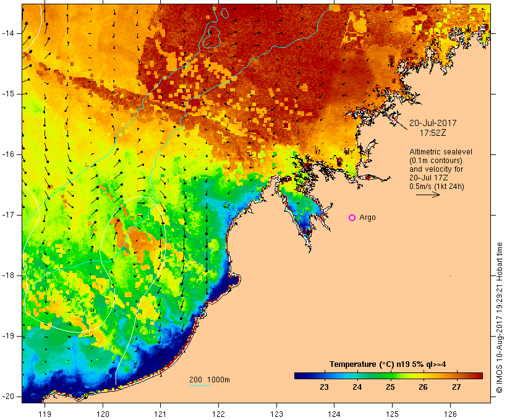Click the cyan depth contour legend line
The width and height of the screenshot is (507, 420).
point(200,385)
